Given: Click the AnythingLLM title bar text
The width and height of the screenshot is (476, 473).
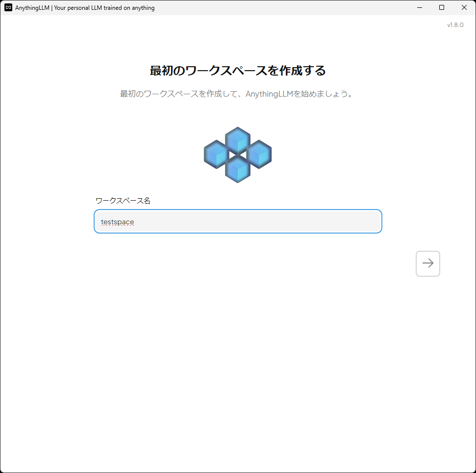Looking at the screenshot, I should pyautogui.click(x=85, y=7).
